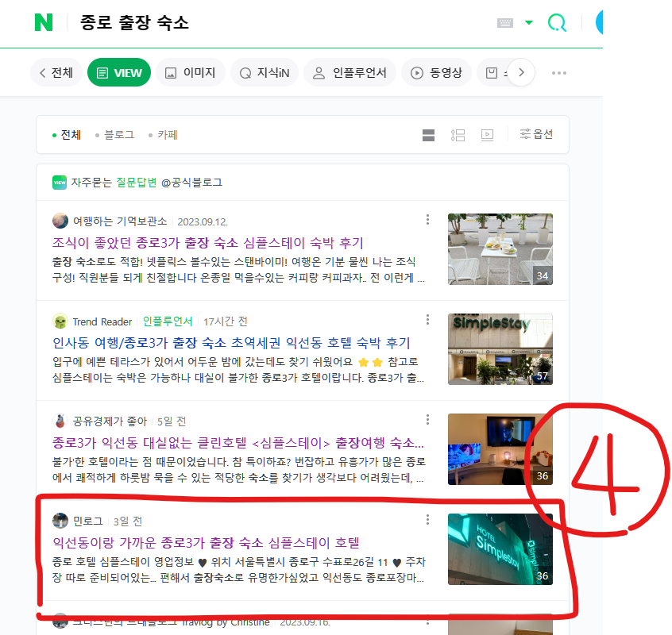Click the green search magnifier icon

557,22
